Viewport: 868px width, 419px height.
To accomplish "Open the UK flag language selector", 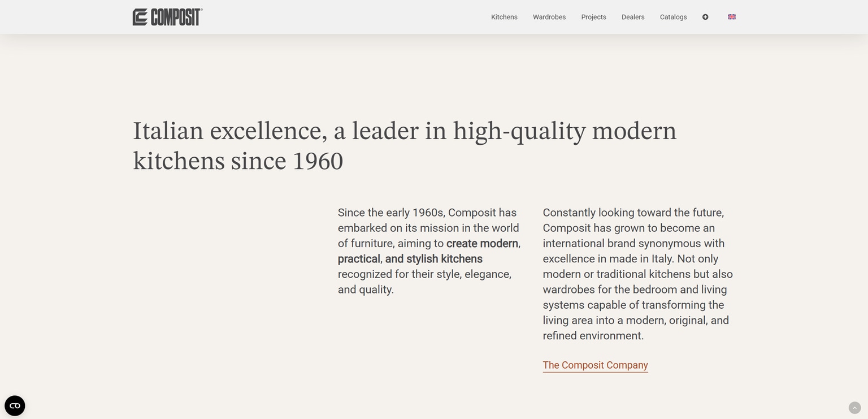I will [x=732, y=17].
